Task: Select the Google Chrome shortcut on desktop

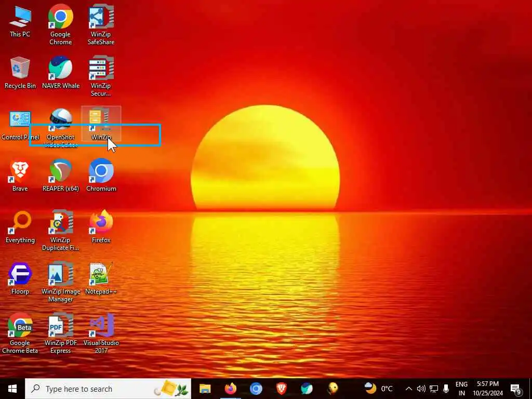Action: point(60,24)
